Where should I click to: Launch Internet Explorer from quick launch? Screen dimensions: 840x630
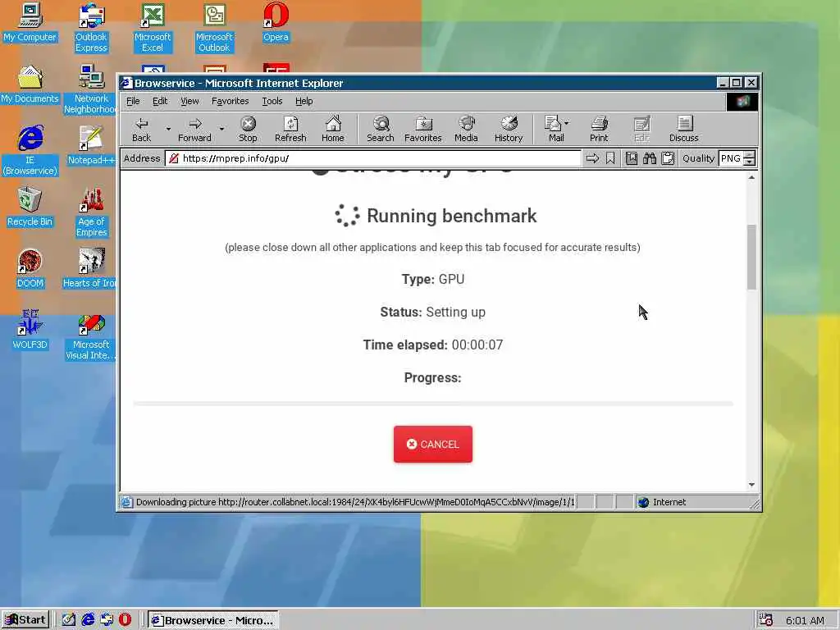[x=87, y=620]
